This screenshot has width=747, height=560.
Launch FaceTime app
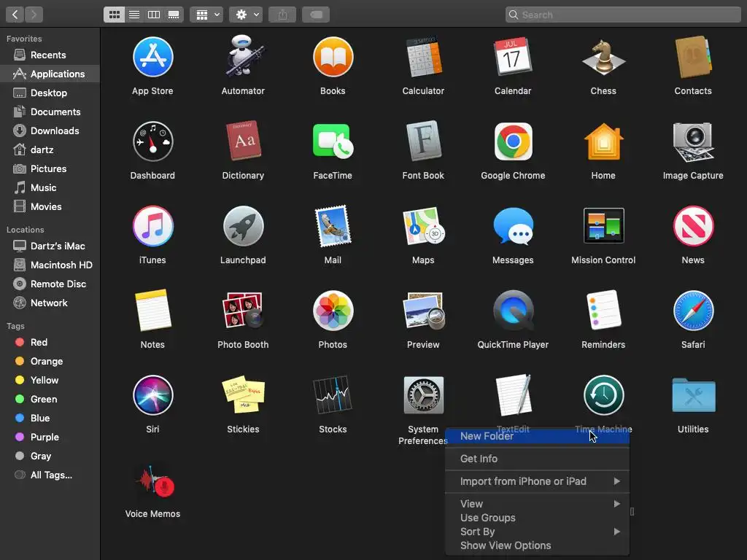[x=333, y=141]
